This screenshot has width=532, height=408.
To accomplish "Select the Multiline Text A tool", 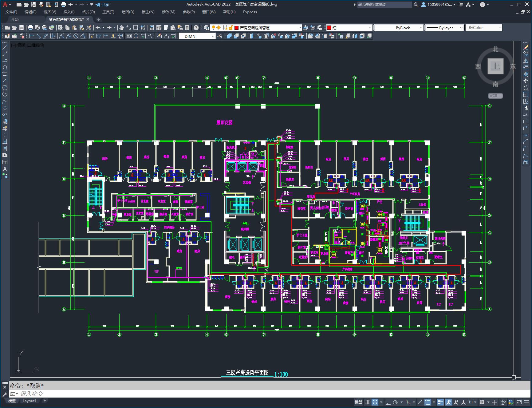I will click(x=5, y=169).
